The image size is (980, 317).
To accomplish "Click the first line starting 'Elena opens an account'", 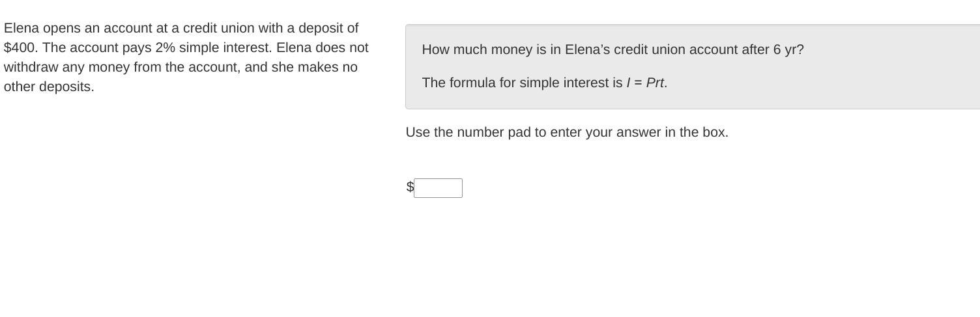I will click(x=181, y=28).
